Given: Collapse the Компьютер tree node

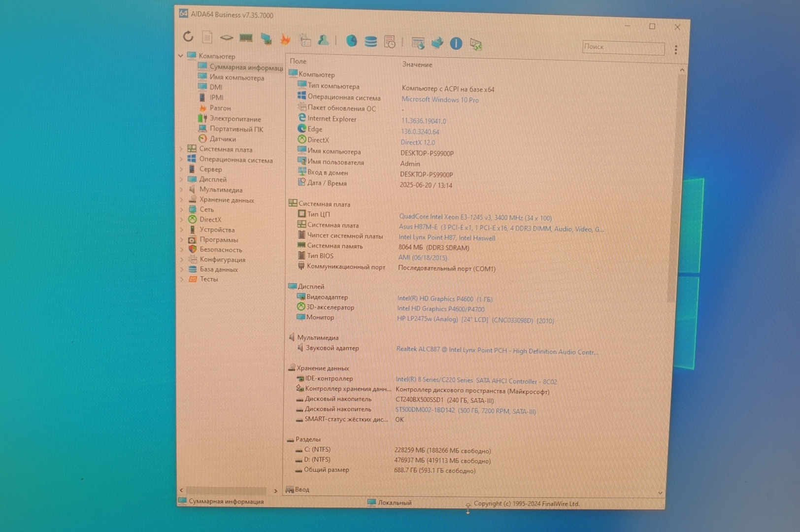Looking at the screenshot, I should 181,56.
